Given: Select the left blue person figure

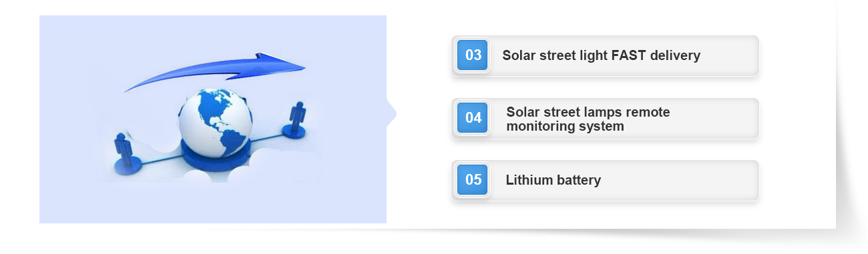Looking at the screenshot, I should tap(124, 149).
